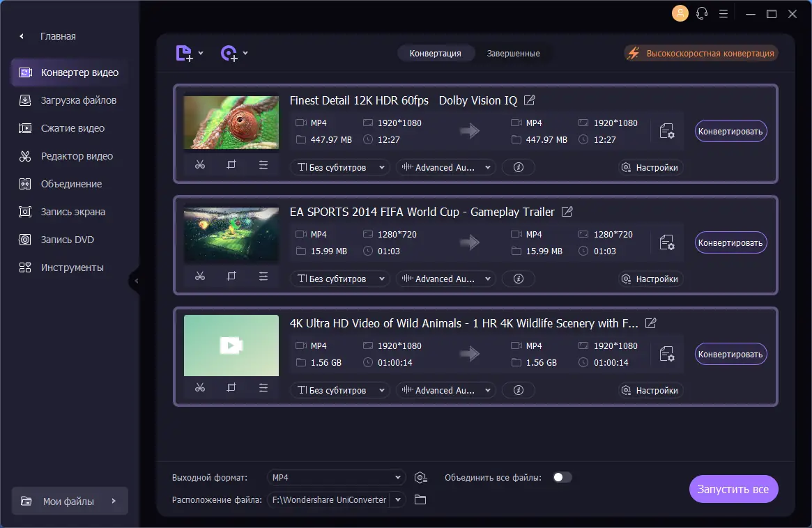812x528 pixels.
Task: Show info for EA SPORTS video
Action: (519, 279)
